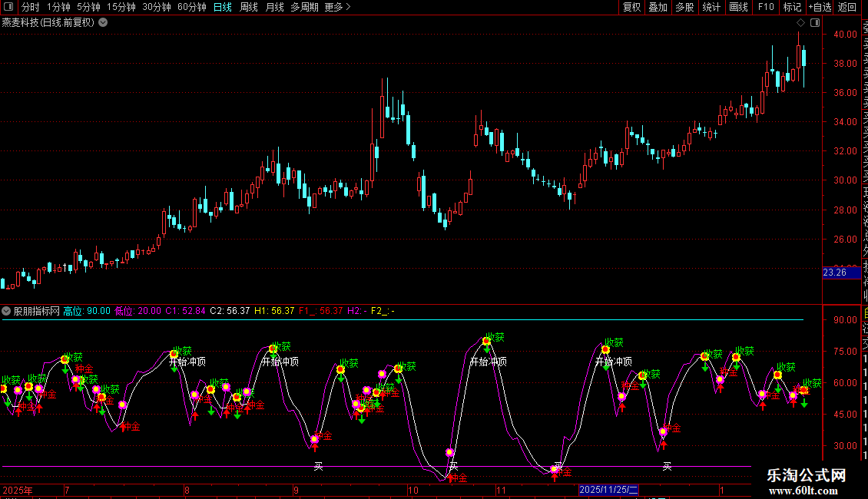
Task: Expand the 燕麦科技 chart title dropdown
Action: coord(103,22)
